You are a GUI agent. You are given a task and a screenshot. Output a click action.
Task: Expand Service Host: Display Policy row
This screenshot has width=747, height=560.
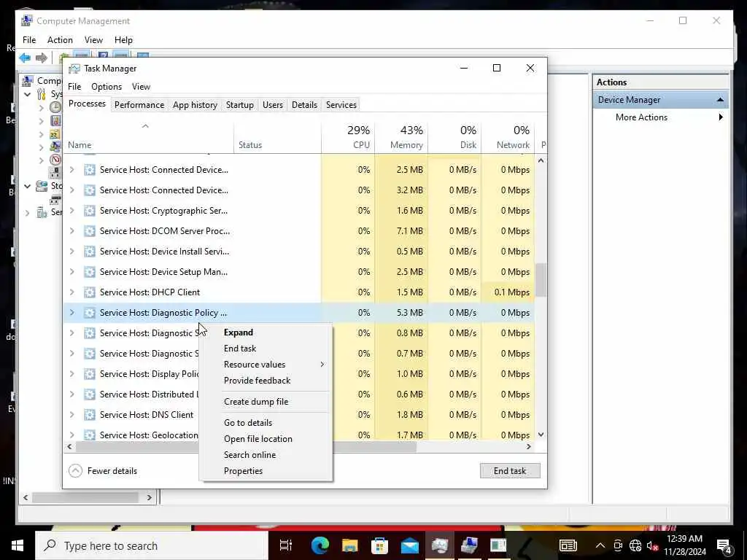72,374
